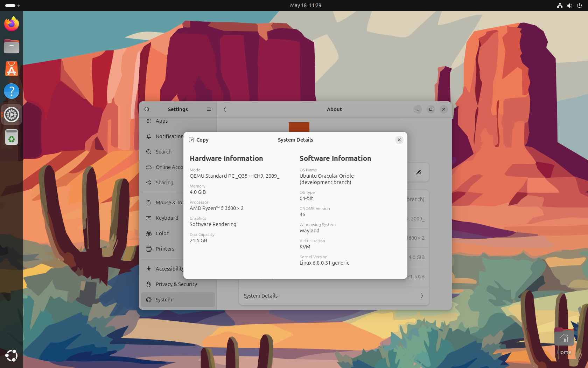Click the Sharing icon in sidebar

click(x=149, y=183)
